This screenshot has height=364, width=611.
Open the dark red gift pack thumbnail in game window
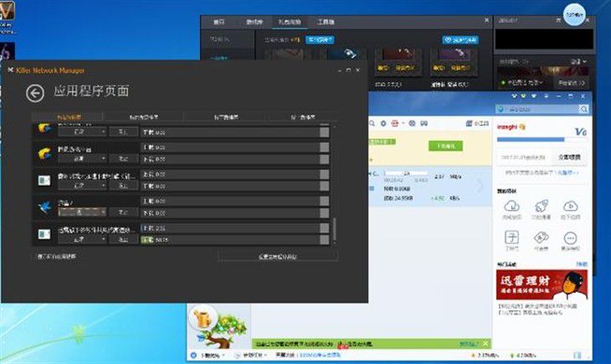(398, 61)
